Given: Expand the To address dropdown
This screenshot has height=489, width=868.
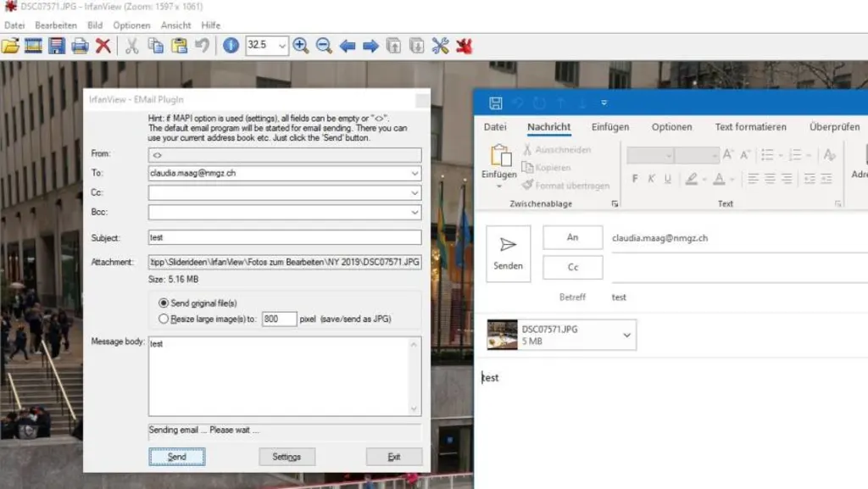Looking at the screenshot, I should point(415,174).
